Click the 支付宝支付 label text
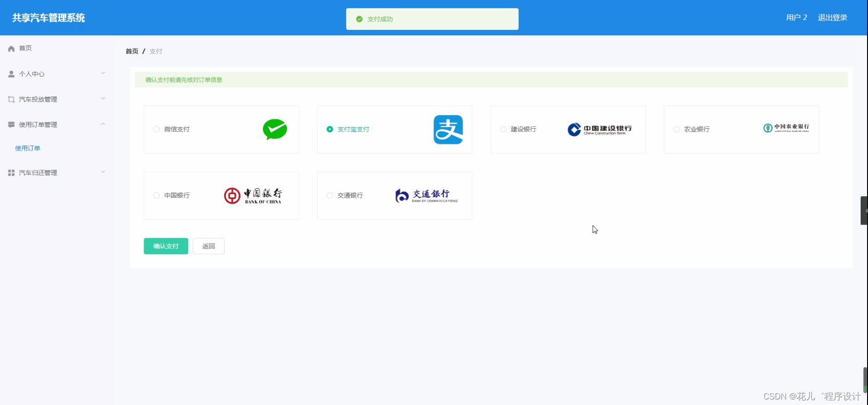 [353, 130]
